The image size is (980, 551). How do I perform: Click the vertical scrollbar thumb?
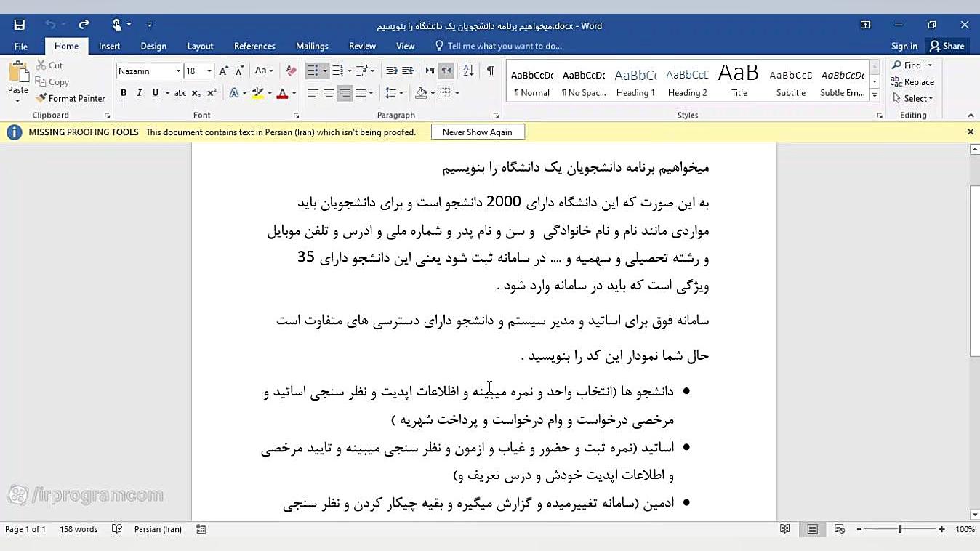(974, 271)
